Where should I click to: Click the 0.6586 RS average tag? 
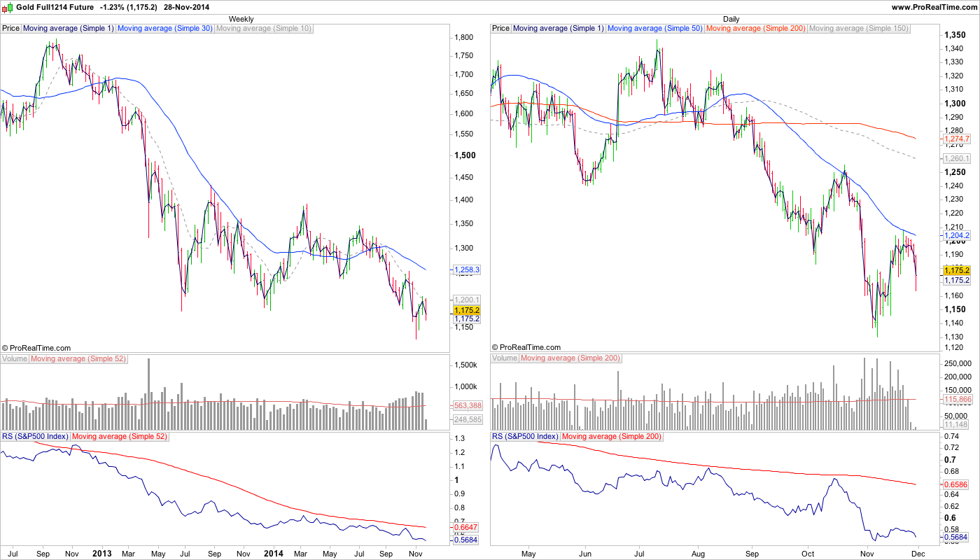956,484
